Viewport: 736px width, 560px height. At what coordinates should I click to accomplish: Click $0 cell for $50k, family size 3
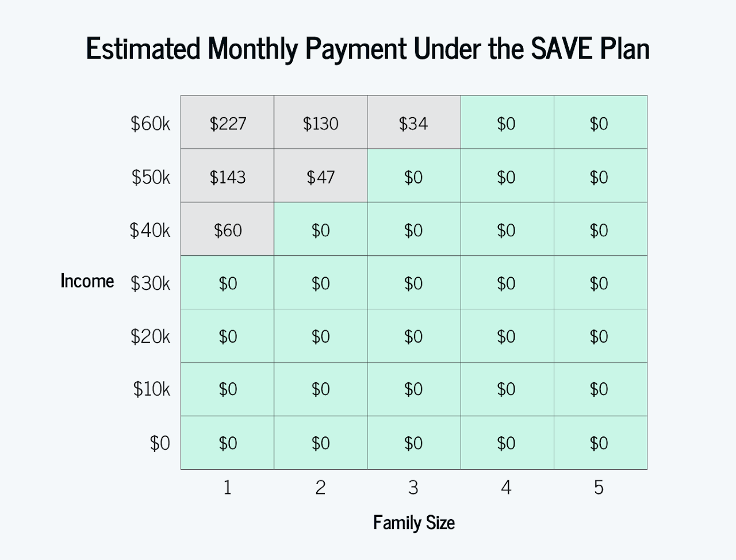(413, 177)
